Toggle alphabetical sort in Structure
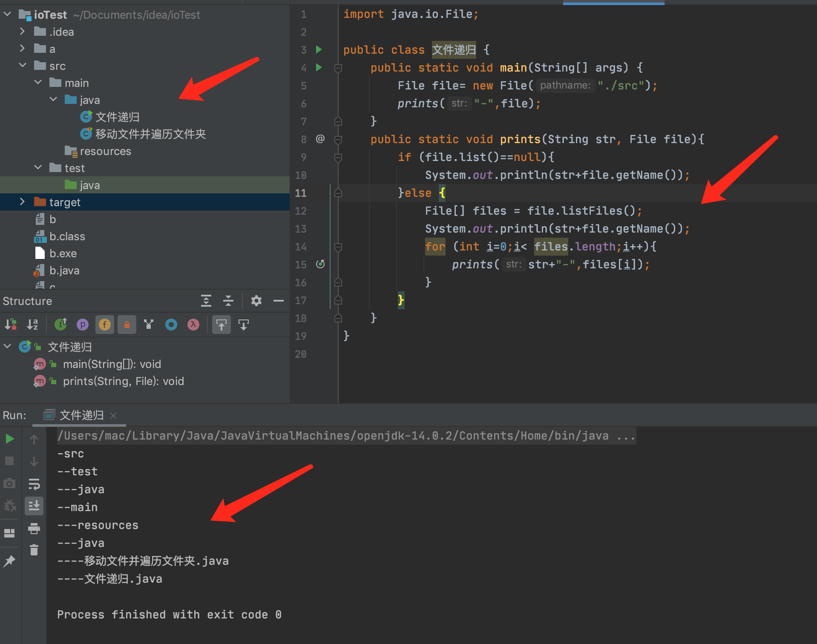Viewport: 817px width, 644px height. [x=32, y=325]
